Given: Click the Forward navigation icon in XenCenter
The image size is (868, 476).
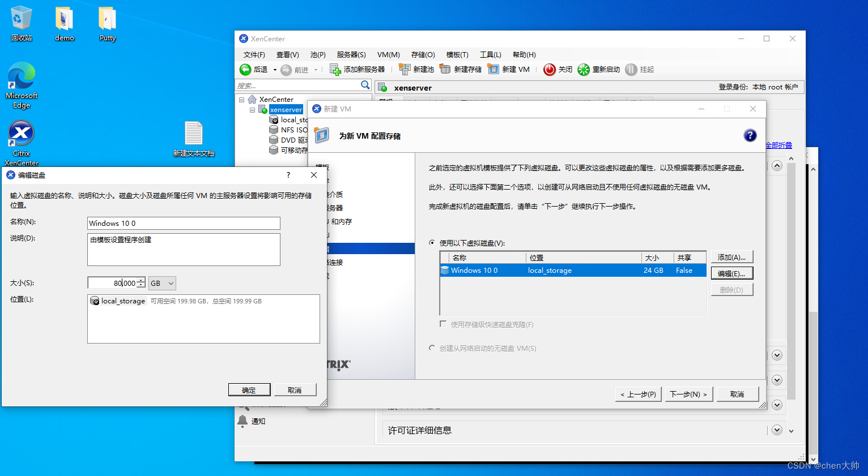Looking at the screenshot, I should click(286, 70).
